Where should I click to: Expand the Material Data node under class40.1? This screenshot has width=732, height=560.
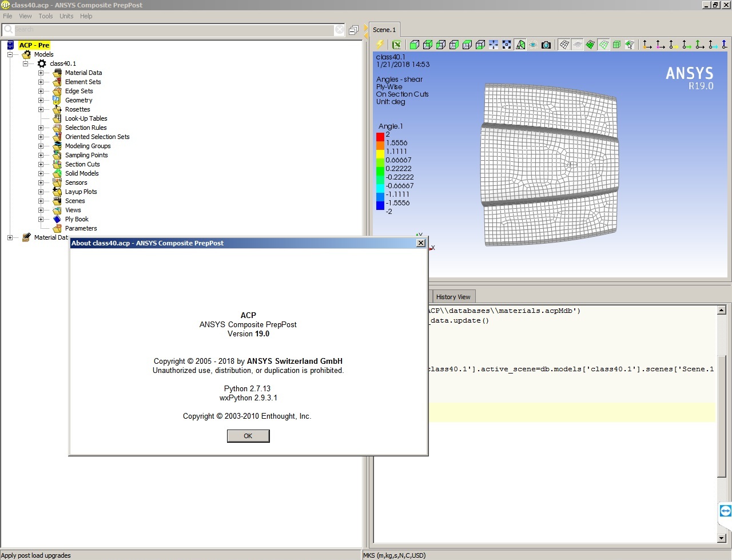(41, 73)
